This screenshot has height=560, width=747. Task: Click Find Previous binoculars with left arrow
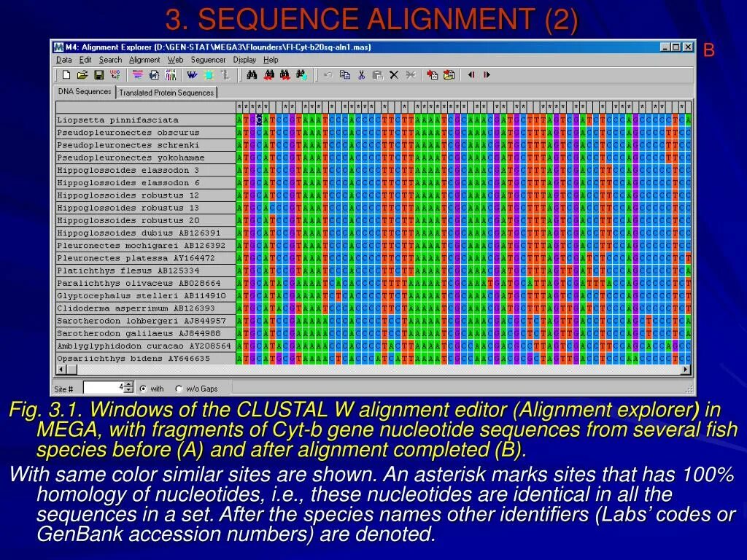tap(268, 75)
